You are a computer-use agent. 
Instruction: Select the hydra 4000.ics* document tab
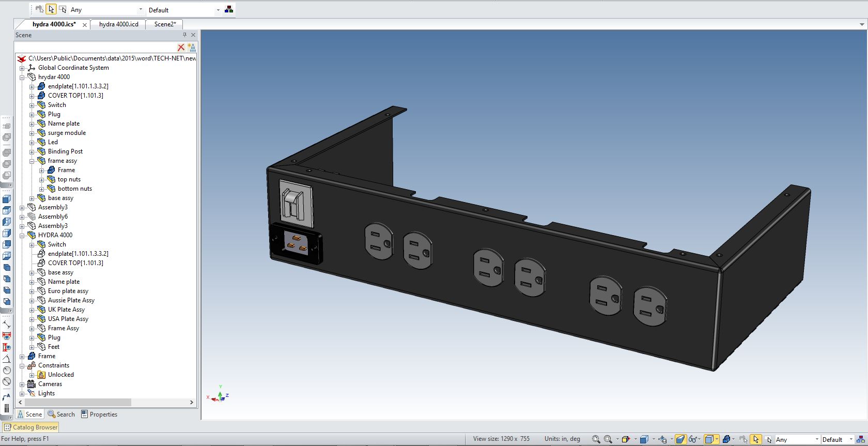pos(54,24)
